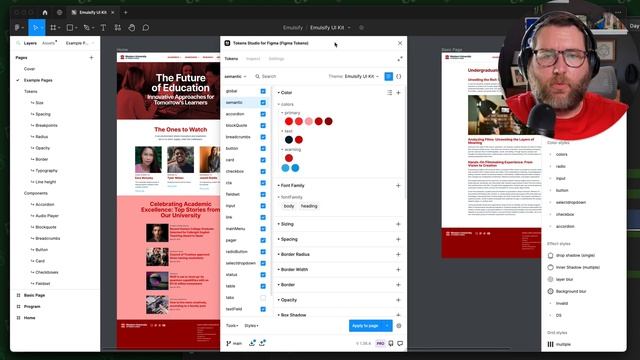Add a new page with plus icon
The height and width of the screenshot is (360, 640).
pos(91,58)
